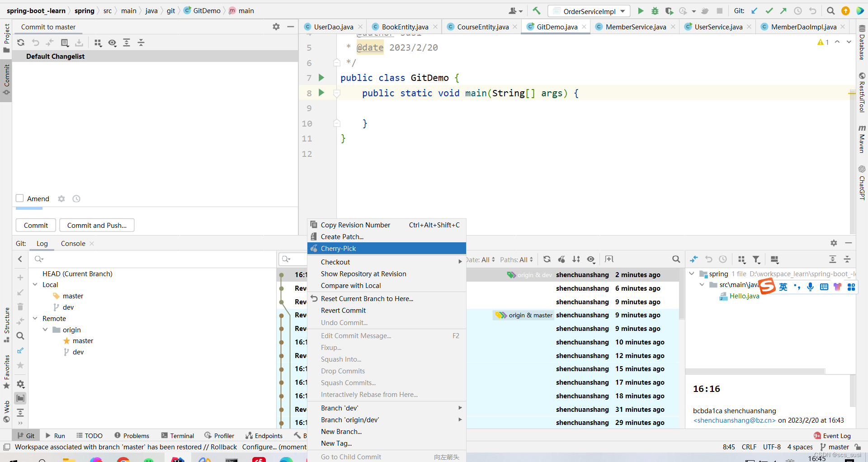This screenshot has height=462, width=868.
Task: Toggle Sogou voice input microphone
Action: pos(811,287)
